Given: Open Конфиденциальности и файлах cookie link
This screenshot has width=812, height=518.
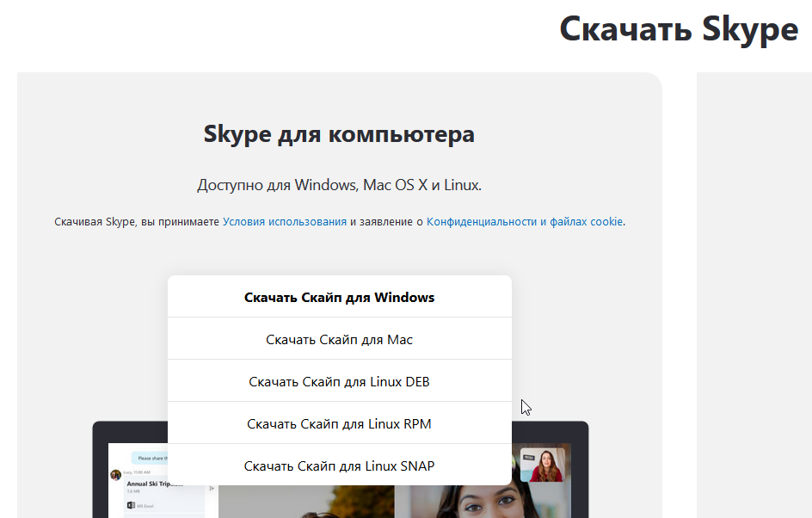Looking at the screenshot, I should point(525,222).
